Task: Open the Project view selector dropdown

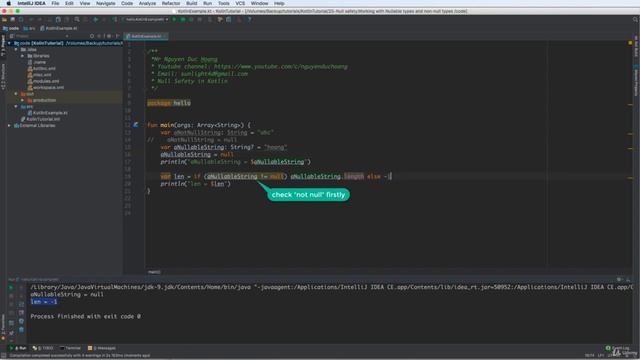Action: click(x=39, y=36)
